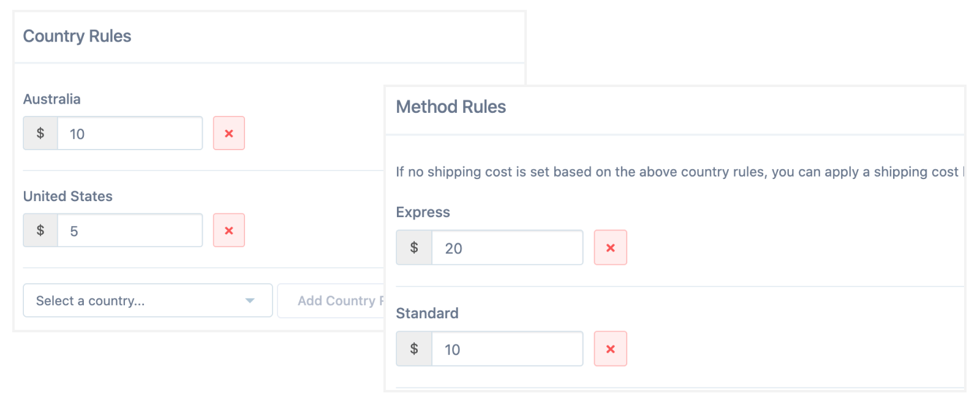
Task: Click the Express method label
Action: [423, 212]
